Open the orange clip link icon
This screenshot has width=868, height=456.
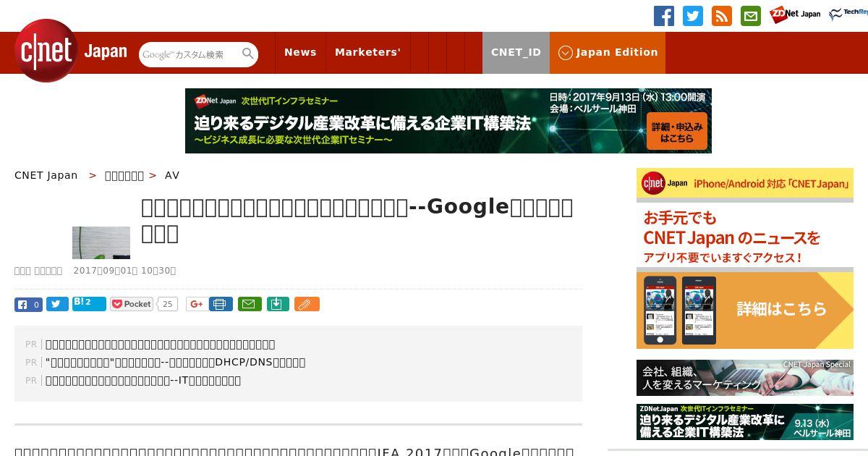pyautogui.click(x=307, y=304)
